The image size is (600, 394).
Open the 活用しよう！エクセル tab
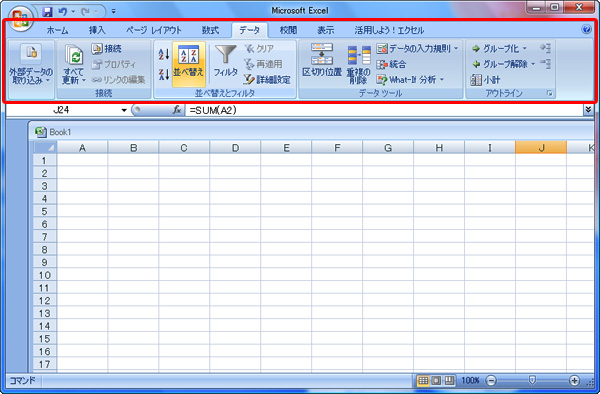(x=389, y=30)
